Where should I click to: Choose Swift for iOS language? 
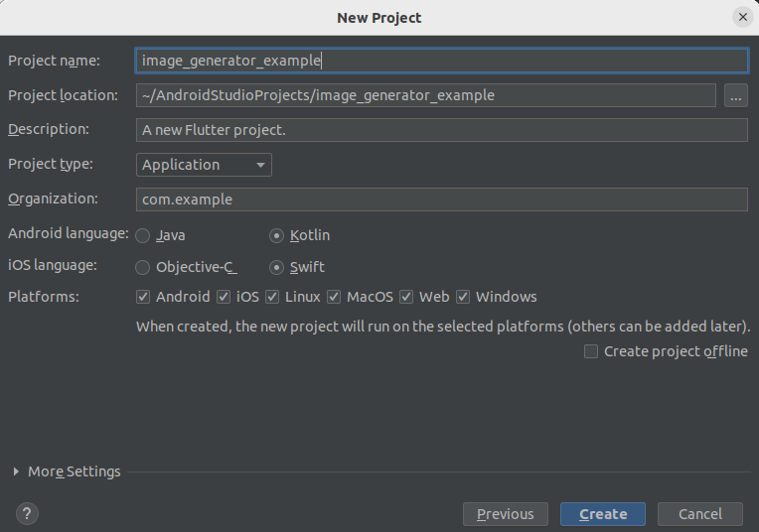pyautogui.click(x=277, y=267)
